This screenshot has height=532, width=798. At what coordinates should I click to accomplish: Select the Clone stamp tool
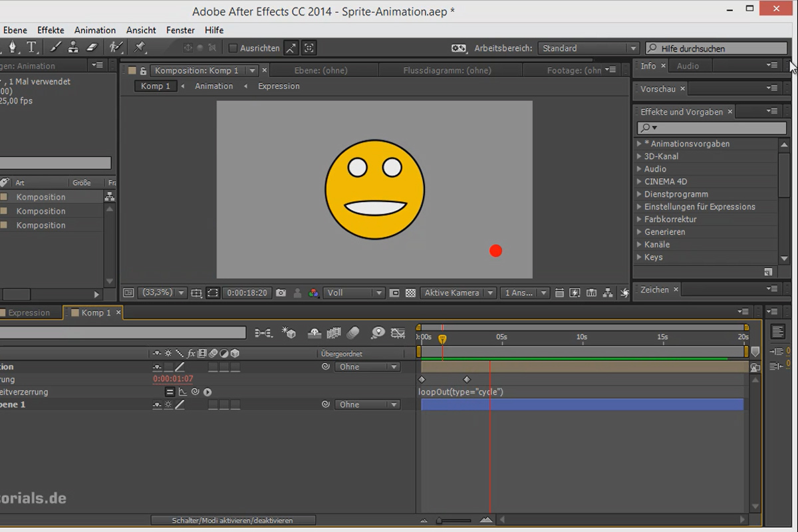tap(74, 47)
